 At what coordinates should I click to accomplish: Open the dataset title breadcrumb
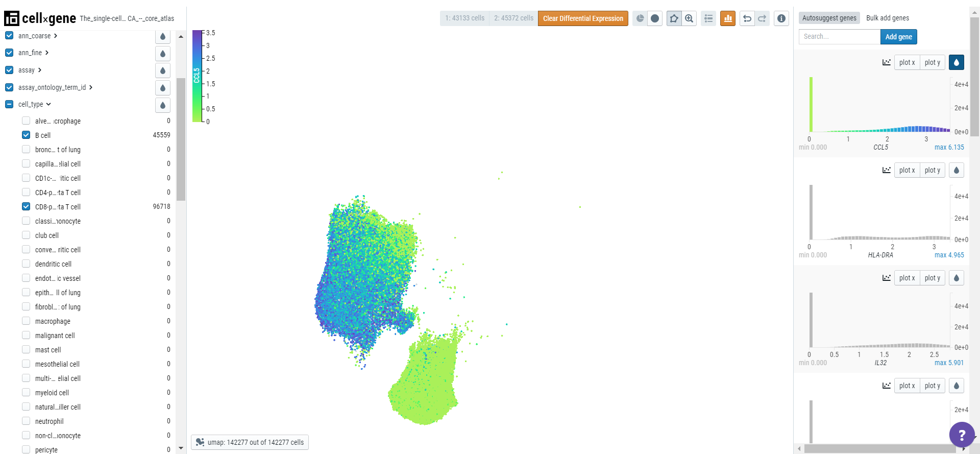click(127, 18)
